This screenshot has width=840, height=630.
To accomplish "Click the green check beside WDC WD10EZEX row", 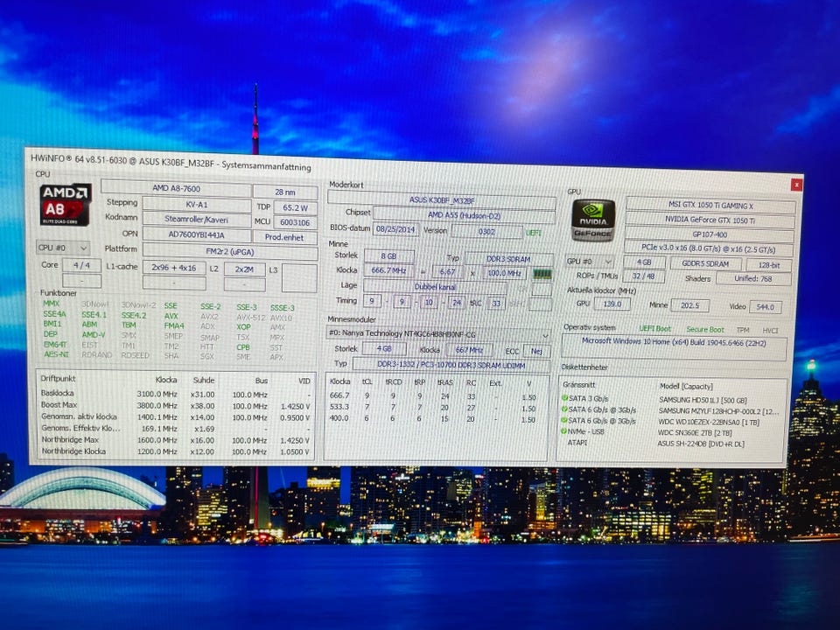I will 564,421.
